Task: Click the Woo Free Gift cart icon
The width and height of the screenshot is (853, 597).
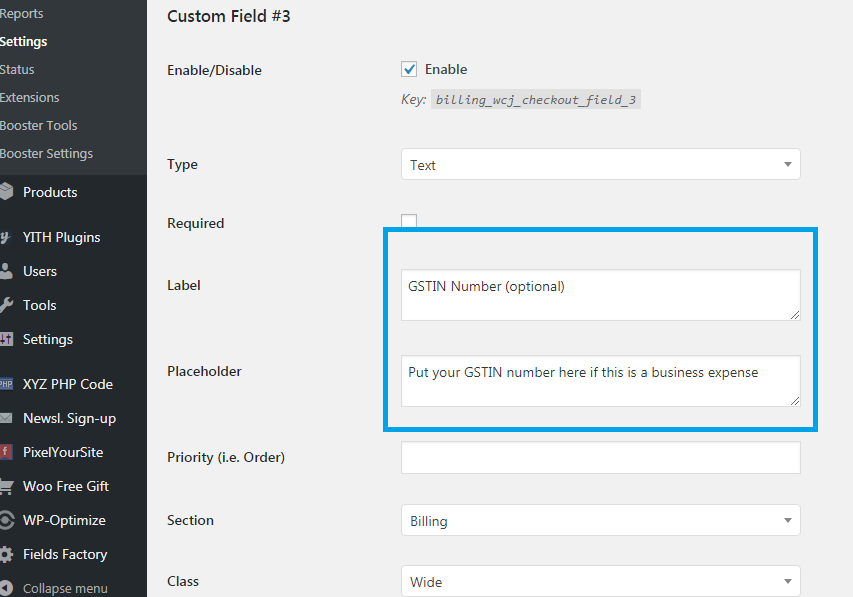Action: (6, 486)
